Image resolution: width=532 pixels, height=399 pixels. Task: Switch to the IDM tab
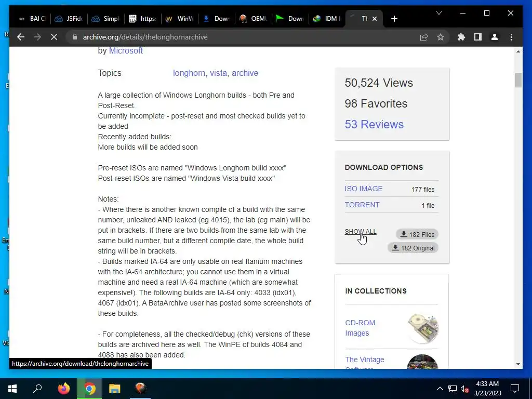(327, 19)
